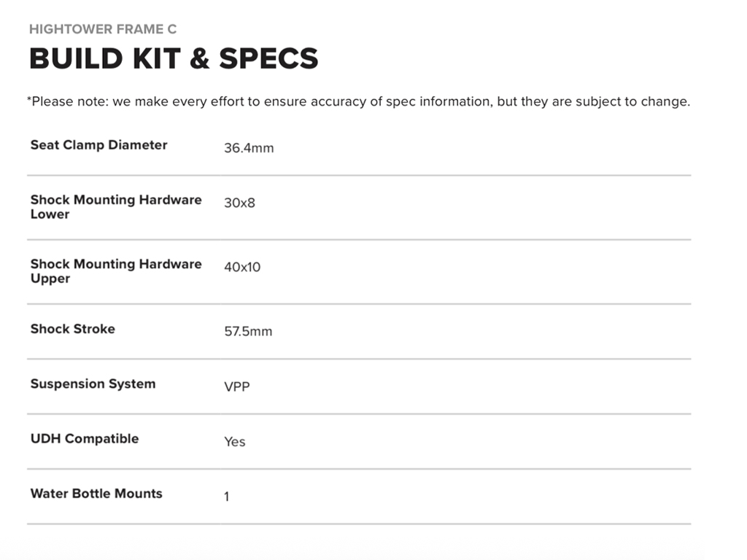Click the water bottle mounts value 1
The height and width of the screenshot is (560, 747).
(x=226, y=497)
